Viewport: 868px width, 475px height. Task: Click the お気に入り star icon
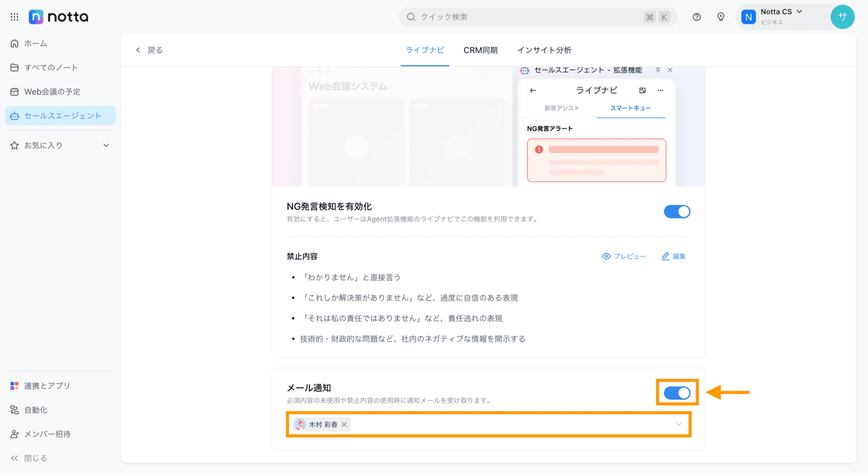[15, 145]
